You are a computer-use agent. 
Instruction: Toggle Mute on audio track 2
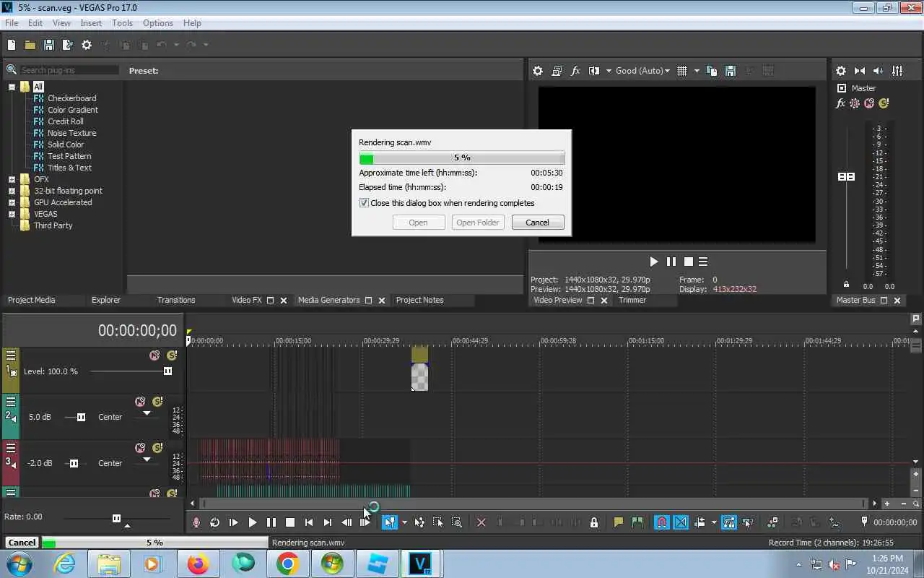[140, 402]
